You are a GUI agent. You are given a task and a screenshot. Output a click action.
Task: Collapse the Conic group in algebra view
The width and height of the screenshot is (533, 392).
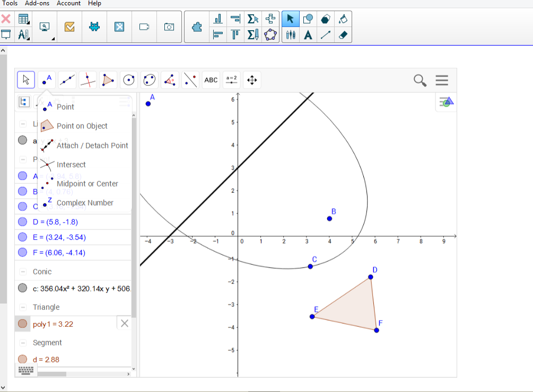23,272
